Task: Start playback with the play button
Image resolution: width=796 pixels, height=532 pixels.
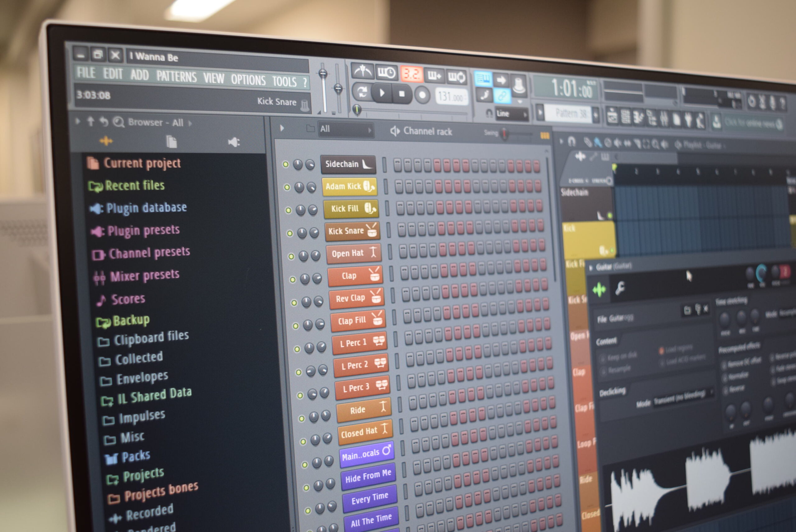Action: coord(382,93)
